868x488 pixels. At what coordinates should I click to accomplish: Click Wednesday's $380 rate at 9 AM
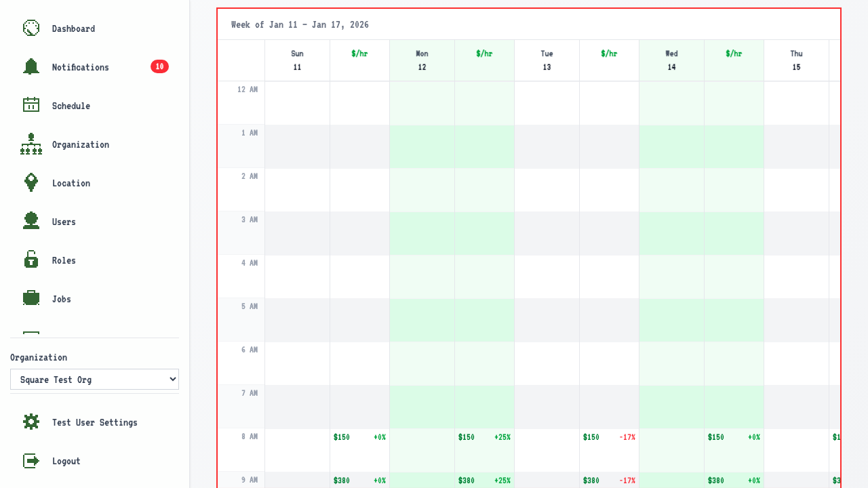click(x=716, y=481)
